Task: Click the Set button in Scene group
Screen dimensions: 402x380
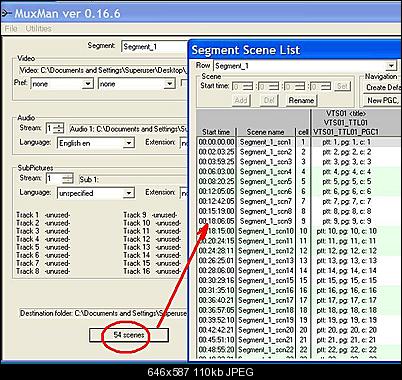Action: coord(342,86)
